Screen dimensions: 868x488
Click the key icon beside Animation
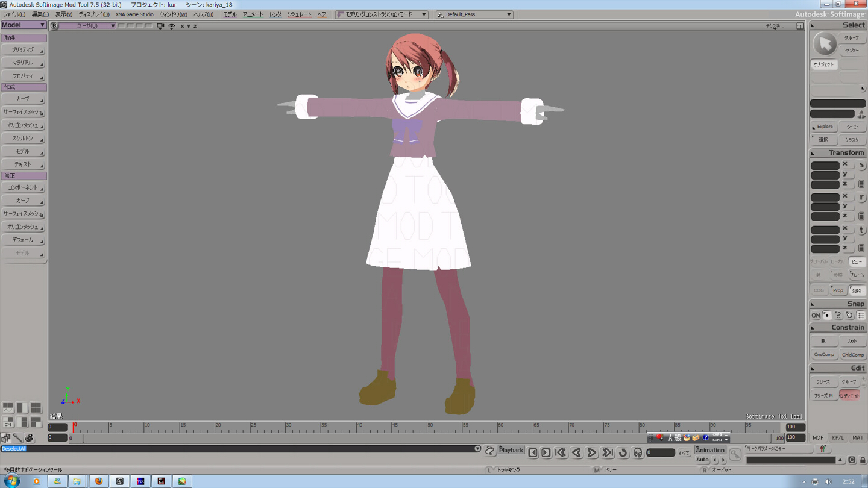pyautogui.click(x=735, y=455)
